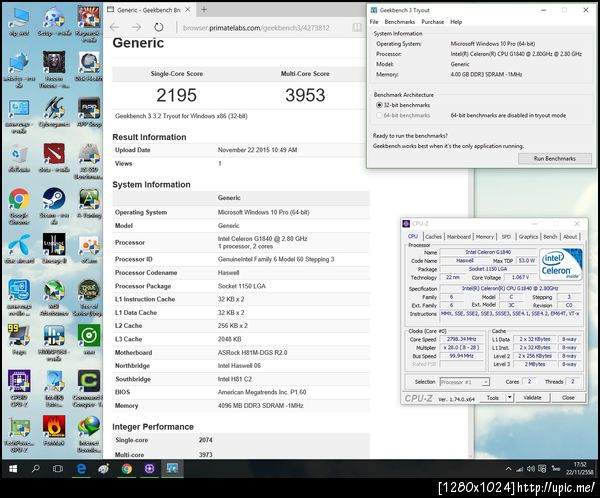The image size is (600, 498).
Task: Open the APP Shop desktop shortcut
Action: click(x=89, y=113)
